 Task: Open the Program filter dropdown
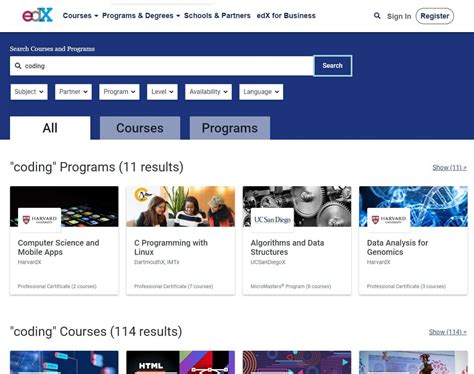(119, 92)
